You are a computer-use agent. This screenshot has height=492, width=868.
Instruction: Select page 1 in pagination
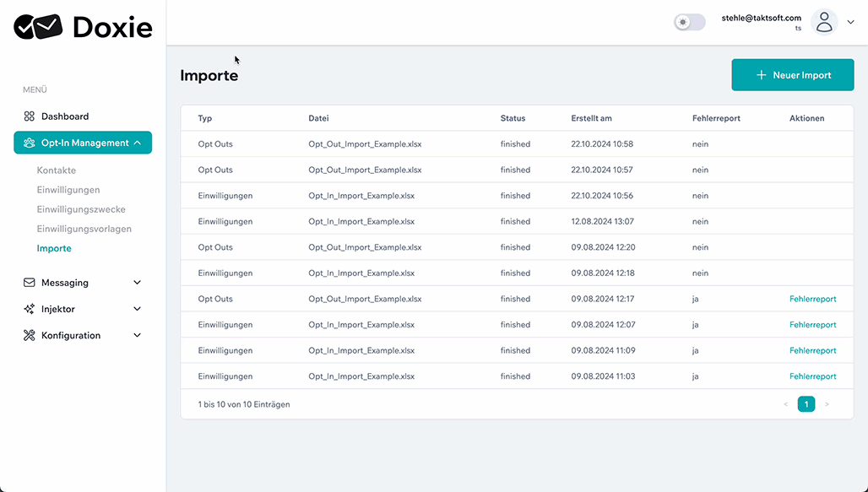(806, 404)
